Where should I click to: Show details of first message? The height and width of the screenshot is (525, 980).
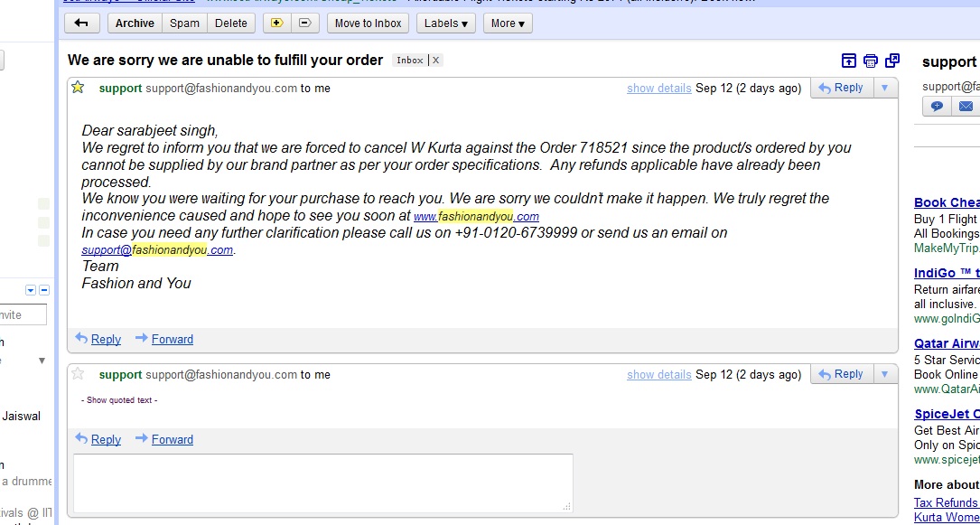[x=658, y=89]
